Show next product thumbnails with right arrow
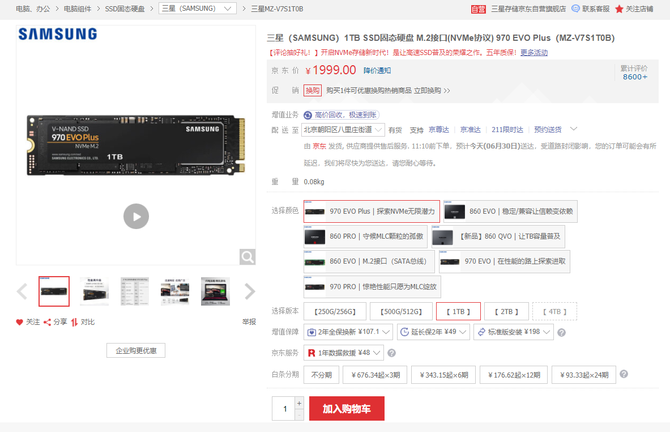 click(250, 292)
